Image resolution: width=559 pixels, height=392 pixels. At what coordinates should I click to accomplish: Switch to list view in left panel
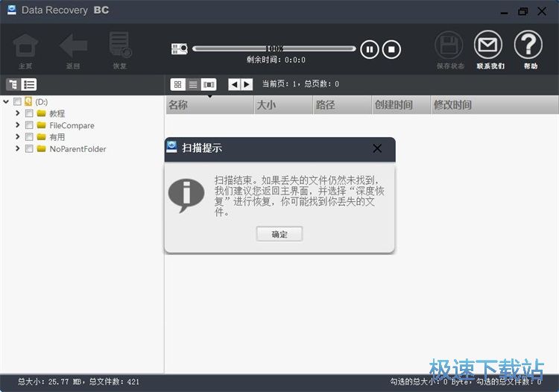tap(29, 84)
